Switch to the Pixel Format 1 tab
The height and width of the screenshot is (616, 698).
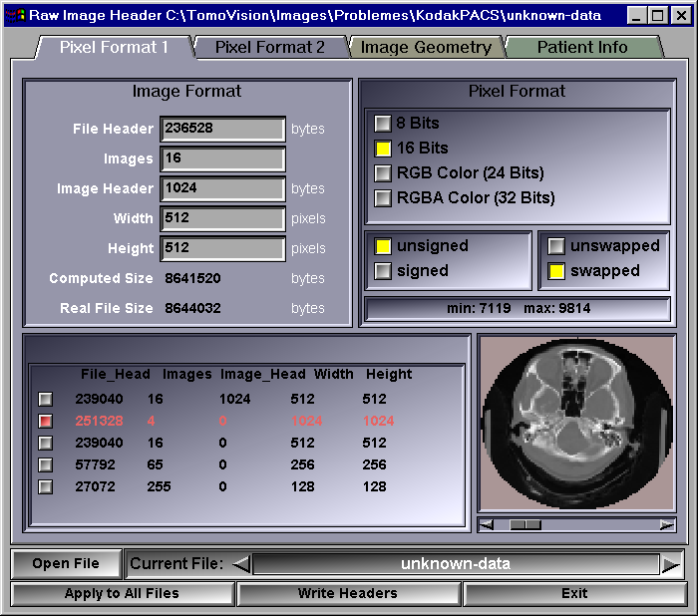tap(114, 47)
